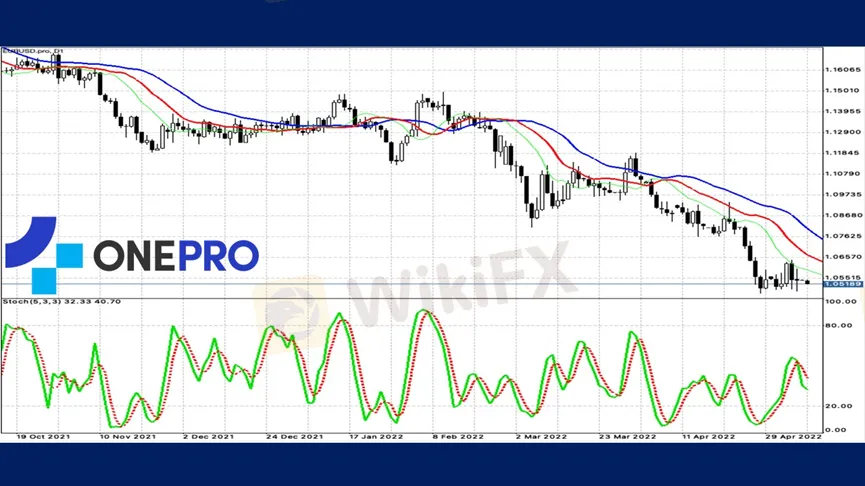Click the 1.16065 price axis label

click(843, 70)
